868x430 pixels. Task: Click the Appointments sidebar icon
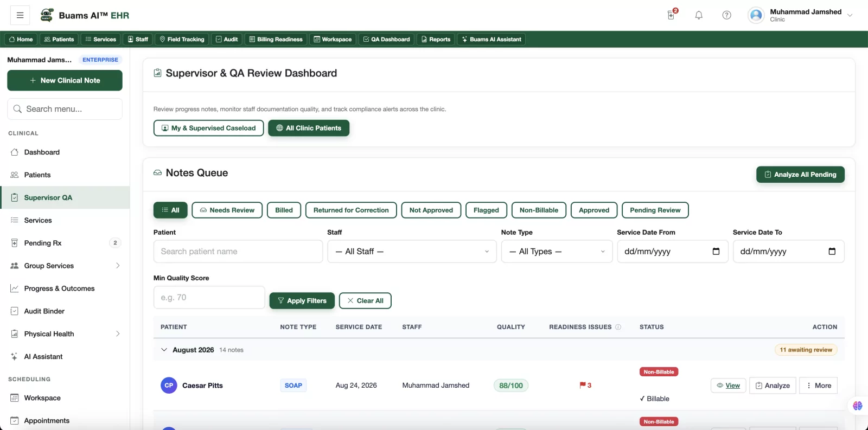[x=15, y=421]
